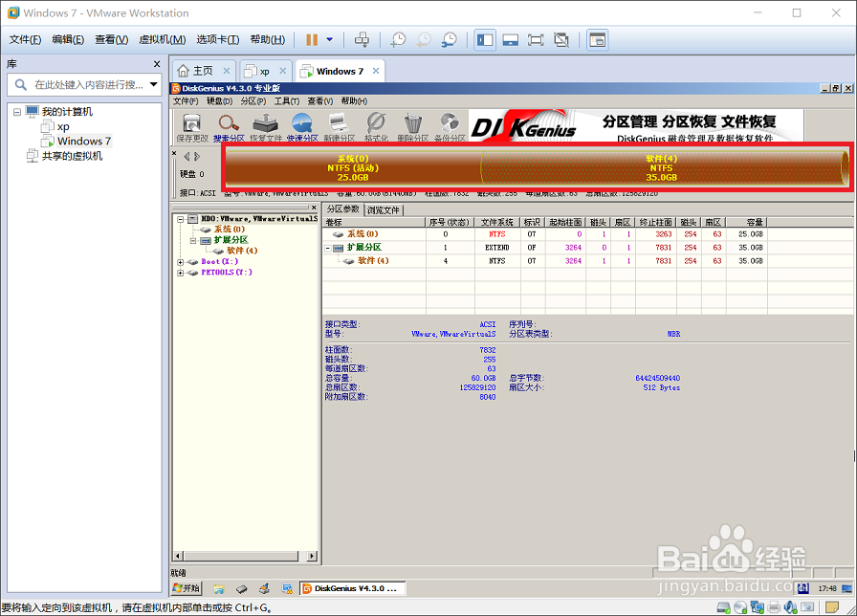Click the 容量 column header
This screenshot has height=616, width=857.
click(x=747, y=222)
